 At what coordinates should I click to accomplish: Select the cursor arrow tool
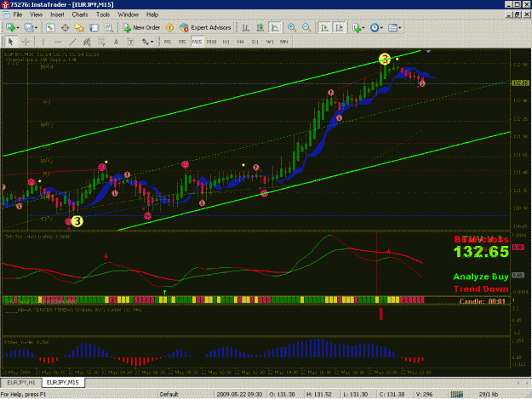[10, 42]
